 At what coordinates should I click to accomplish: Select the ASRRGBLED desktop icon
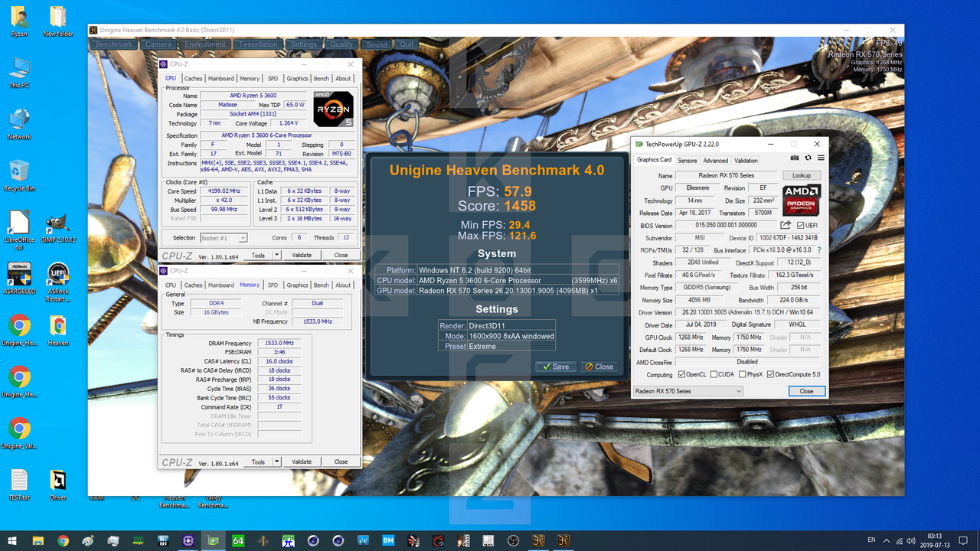(19, 278)
